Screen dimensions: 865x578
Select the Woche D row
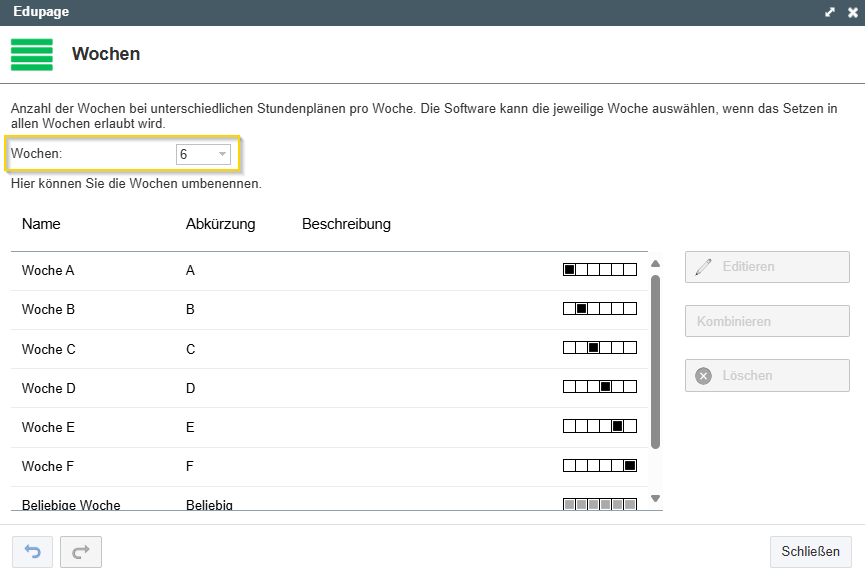[329, 388]
